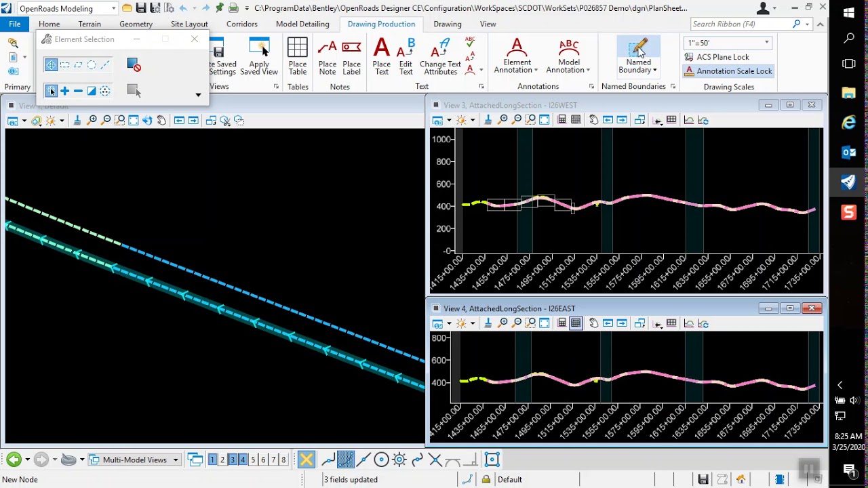The image size is (868, 488).
Task: Toggle ACS Plane Lock
Action: tap(717, 57)
